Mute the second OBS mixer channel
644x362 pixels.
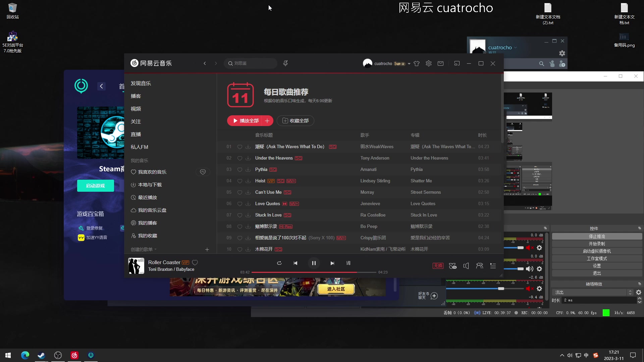tap(530, 269)
